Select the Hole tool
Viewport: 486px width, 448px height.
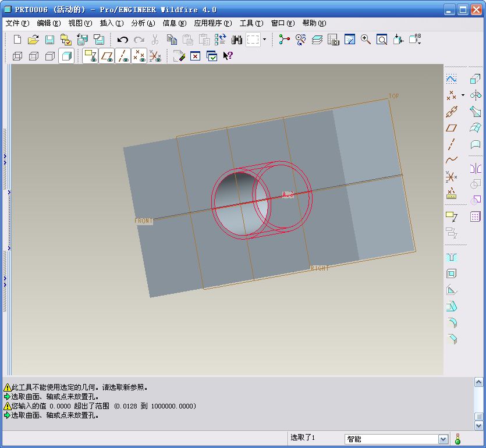(451, 257)
